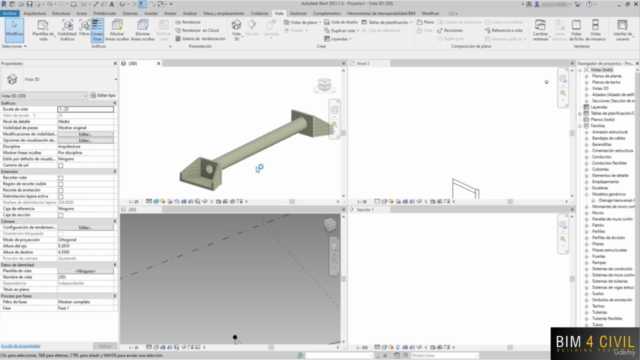
Task: Click the Revisiones tool
Action: tap(449, 31)
